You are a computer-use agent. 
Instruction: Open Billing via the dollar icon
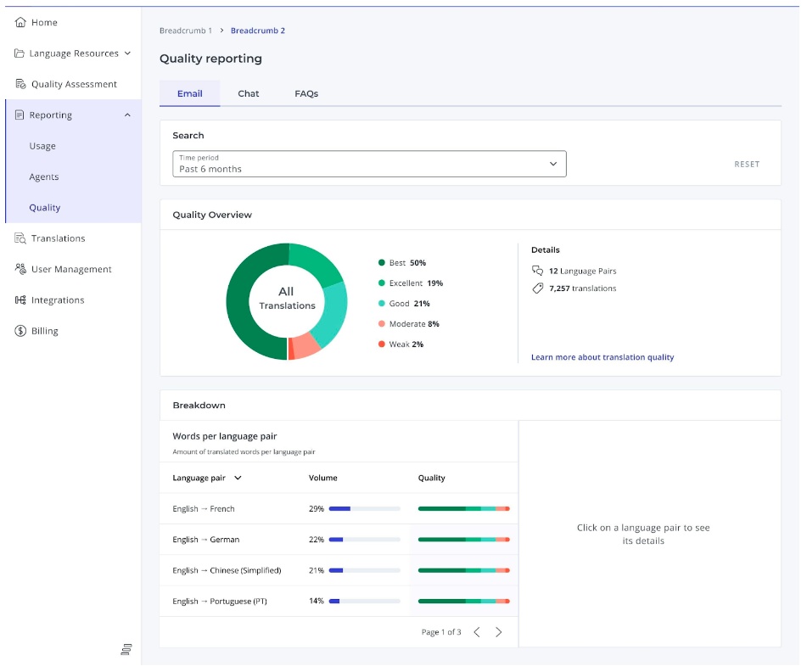[x=20, y=331]
